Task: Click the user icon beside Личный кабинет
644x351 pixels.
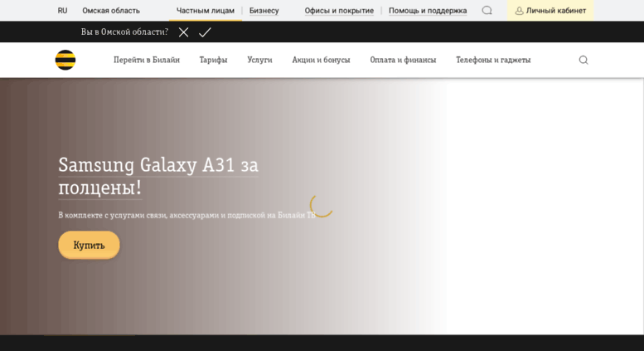Action: (x=519, y=11)
